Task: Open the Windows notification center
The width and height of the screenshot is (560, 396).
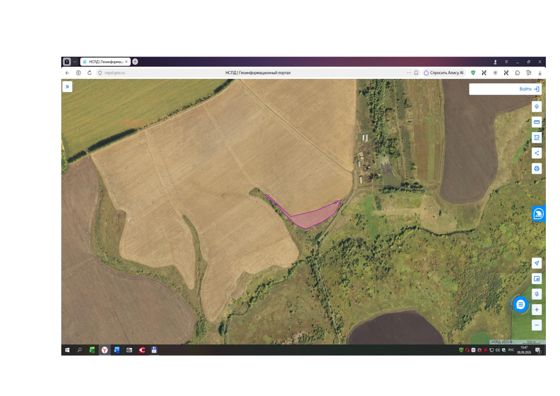Action: coord(538,350)
